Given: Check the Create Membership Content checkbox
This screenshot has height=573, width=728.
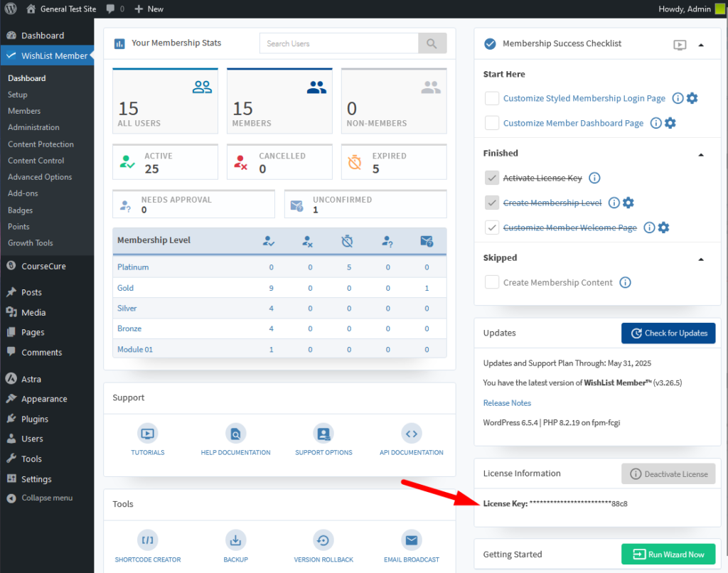Looking at the screenshot, I should 491,282.
